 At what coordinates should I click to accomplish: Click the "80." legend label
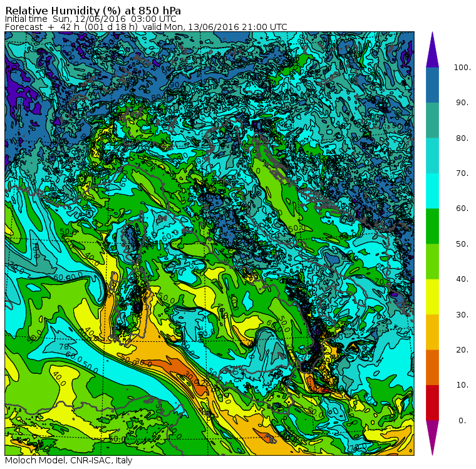click(462, 138)
